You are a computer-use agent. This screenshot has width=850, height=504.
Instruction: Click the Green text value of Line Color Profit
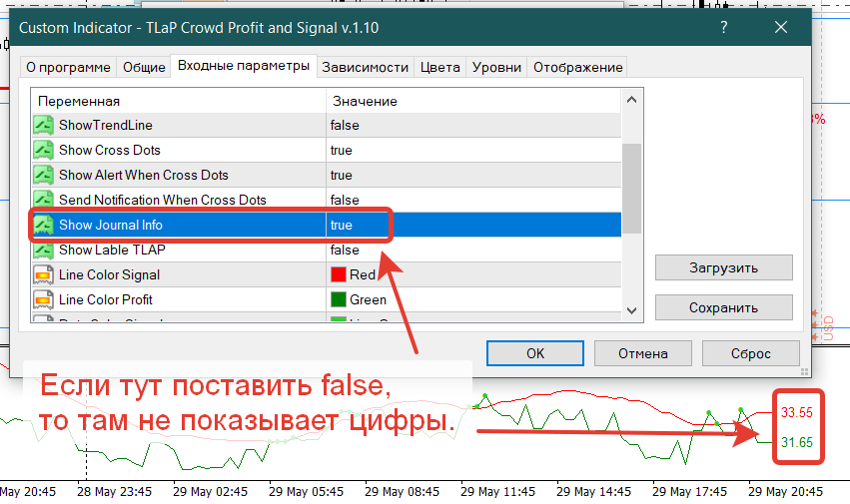(369, 299)
